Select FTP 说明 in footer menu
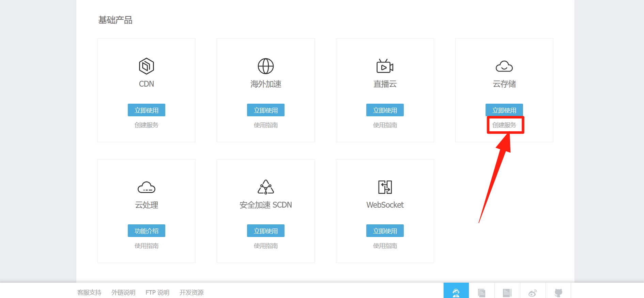The width and height of the screenshot is (644, 298). click(157, 293)
